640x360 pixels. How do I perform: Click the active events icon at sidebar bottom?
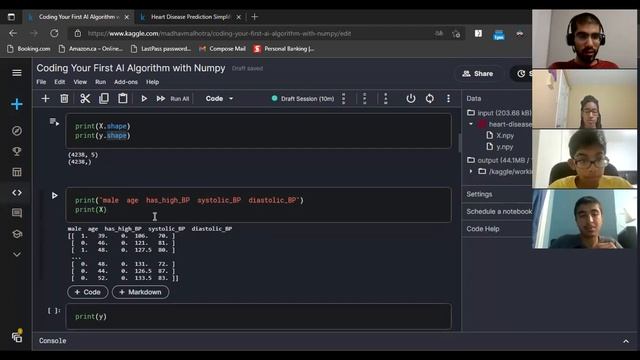tap(17, 336)
